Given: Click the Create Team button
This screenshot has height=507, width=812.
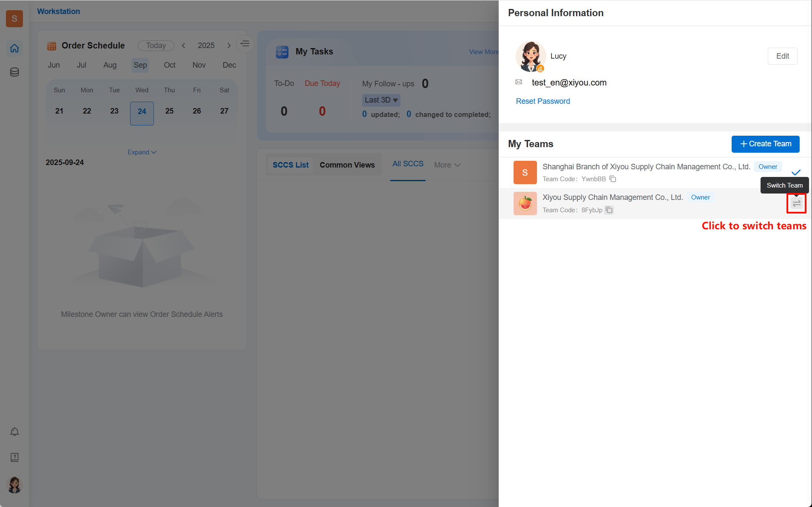Looking at the screenshot, I should pyautogui.click(x=765, y=144).
